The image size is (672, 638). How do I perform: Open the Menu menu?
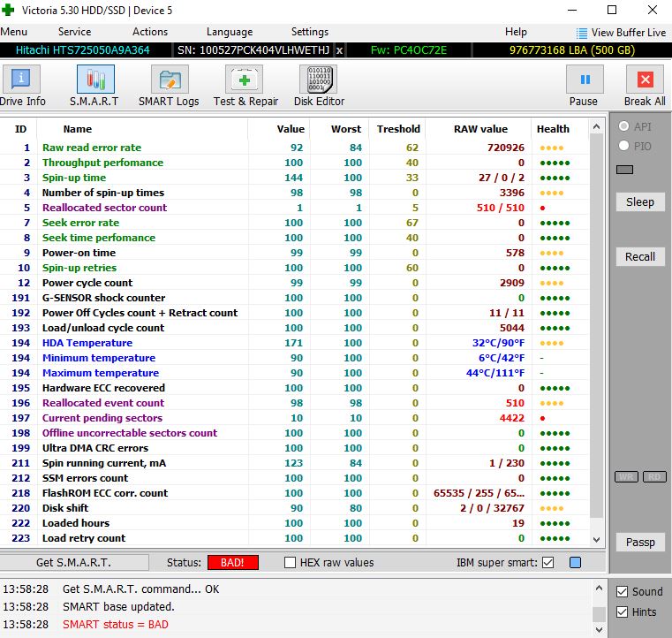pos(14,32)
